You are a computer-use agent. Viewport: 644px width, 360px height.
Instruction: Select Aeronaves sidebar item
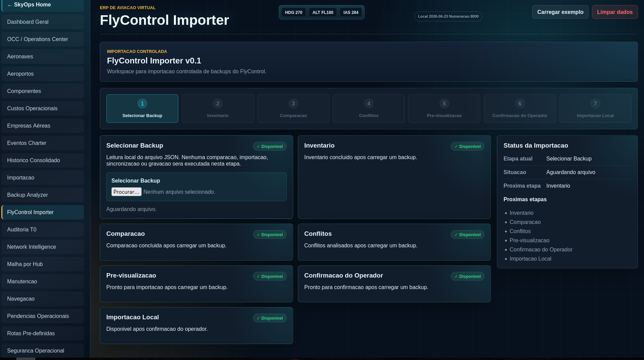(43, 56)
